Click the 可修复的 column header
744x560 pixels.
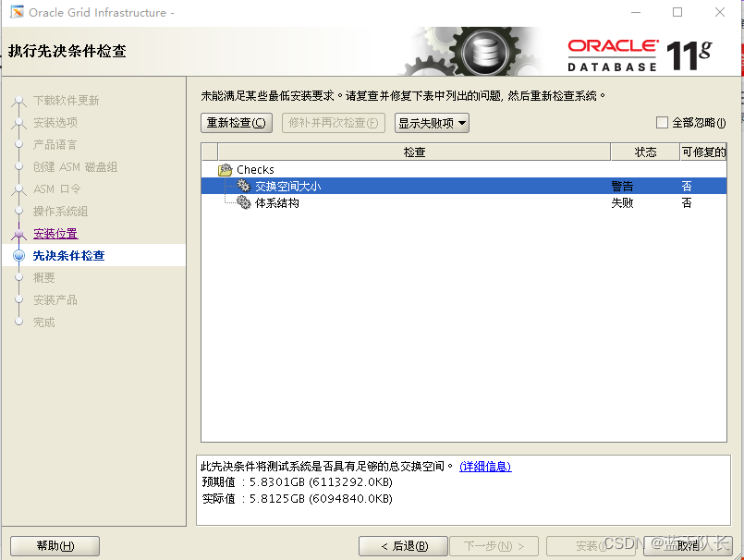[703, 152]
